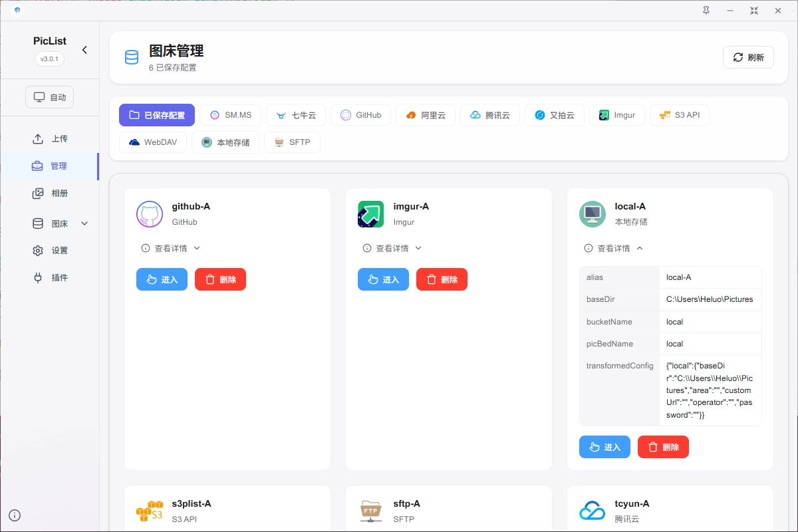Open the 相册 sidebar menu item
798x532 pixels.
click(x=50, y=194)
